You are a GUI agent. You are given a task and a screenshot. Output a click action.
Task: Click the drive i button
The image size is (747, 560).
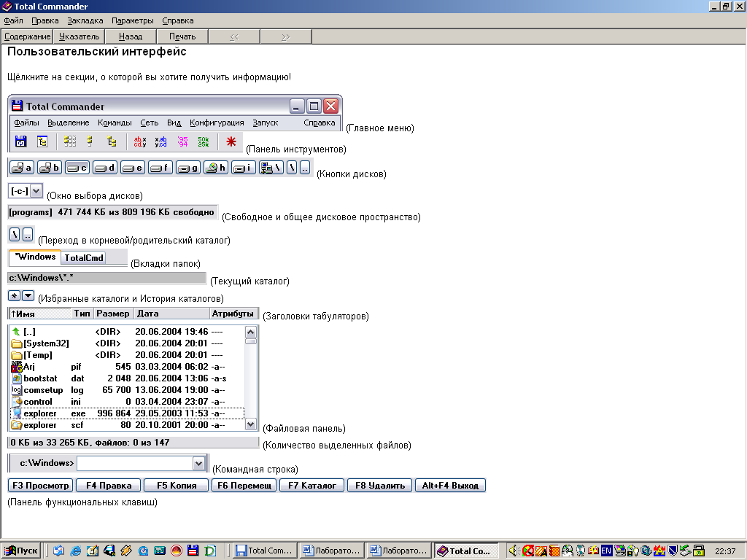tap(244, 168)
